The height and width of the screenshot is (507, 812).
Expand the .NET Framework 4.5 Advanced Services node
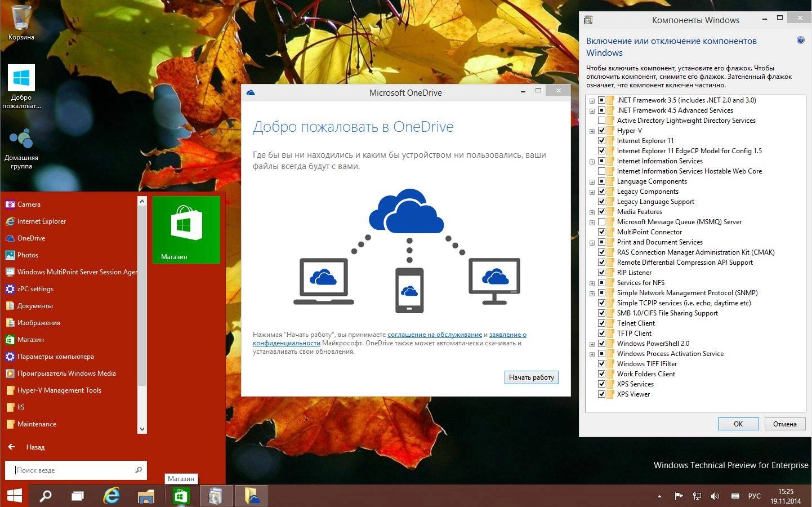tap(592, 111)
